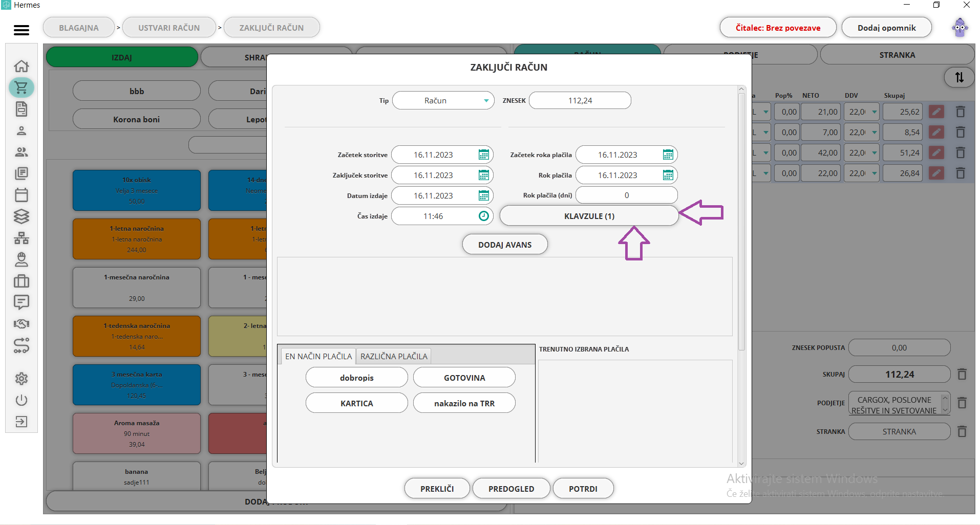Open the handshake sidebar icon
Viewport: 980px width, 525px height.
coord(22,324)
